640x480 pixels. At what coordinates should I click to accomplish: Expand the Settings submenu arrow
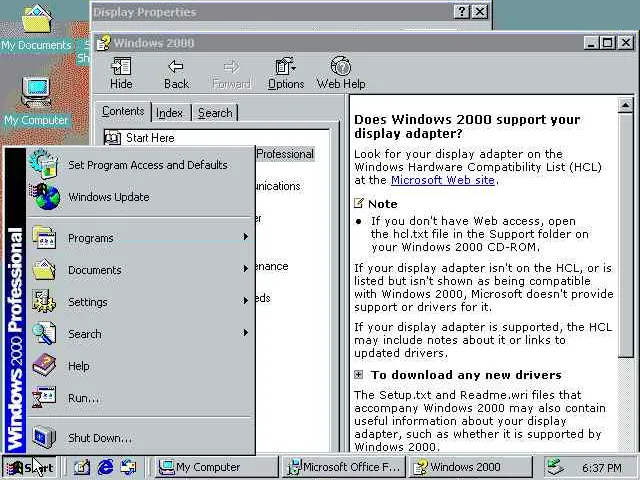(x=245, y=300)
